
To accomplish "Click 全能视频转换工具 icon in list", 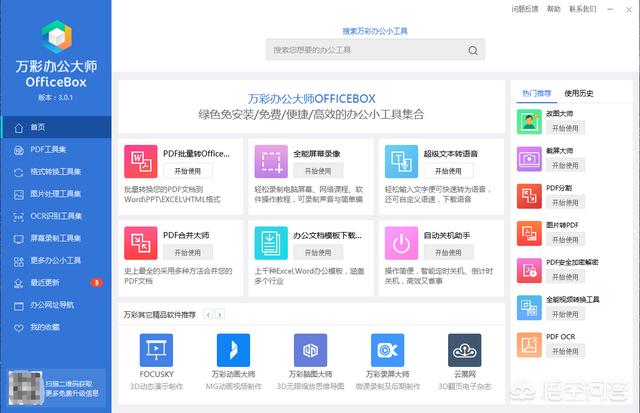I will tap(529, 307).
